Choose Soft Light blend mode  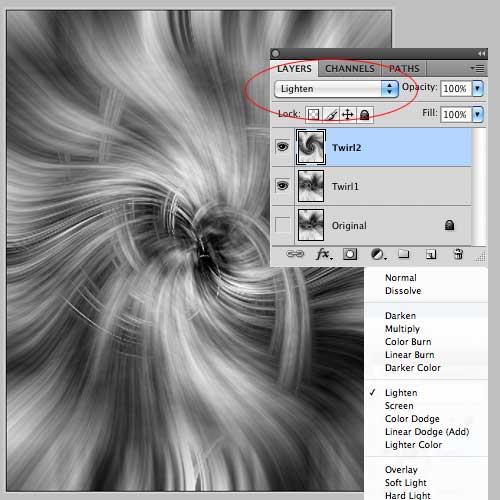click(406, 483)
